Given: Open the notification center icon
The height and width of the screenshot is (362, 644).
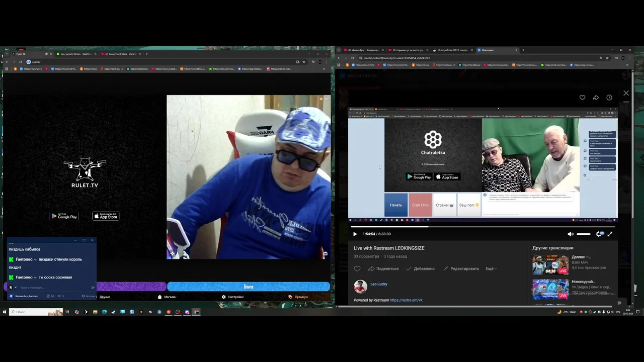Looking at the screenshot, I should [637, 312].
